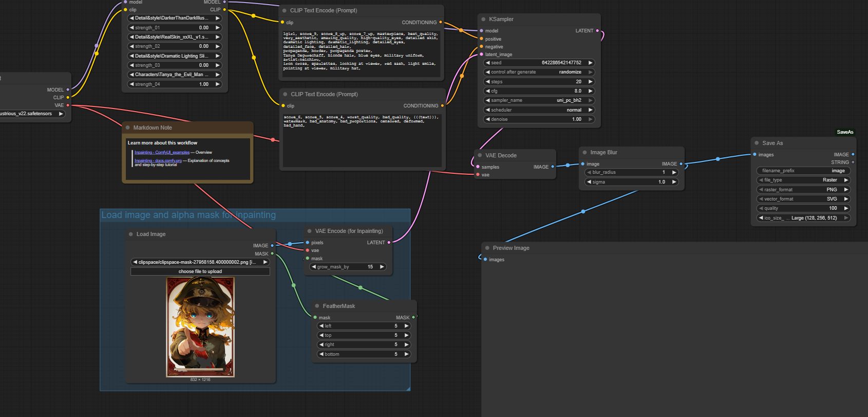This screenshot has height=417, width=868.
Task: Increase FeatherMask top value with the right arrow
Action: pos(406,335)
